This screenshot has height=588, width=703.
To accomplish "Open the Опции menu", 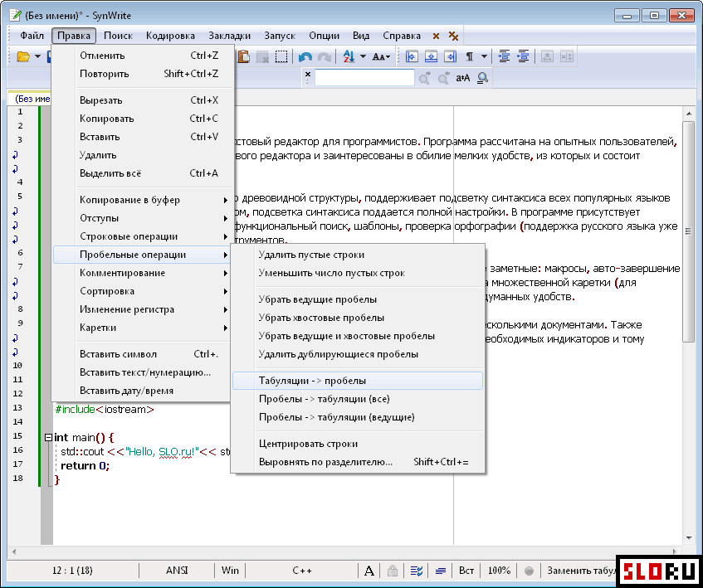I will pos(325,36).
